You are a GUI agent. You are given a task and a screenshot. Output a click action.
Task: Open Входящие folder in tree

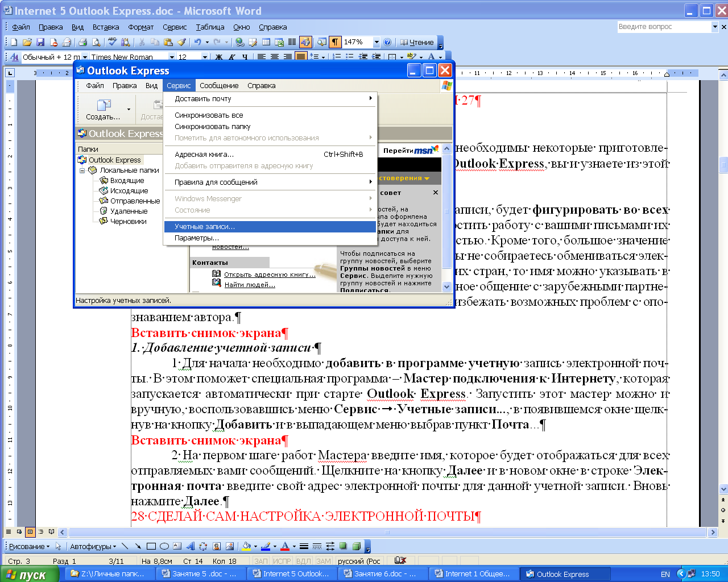127,180
